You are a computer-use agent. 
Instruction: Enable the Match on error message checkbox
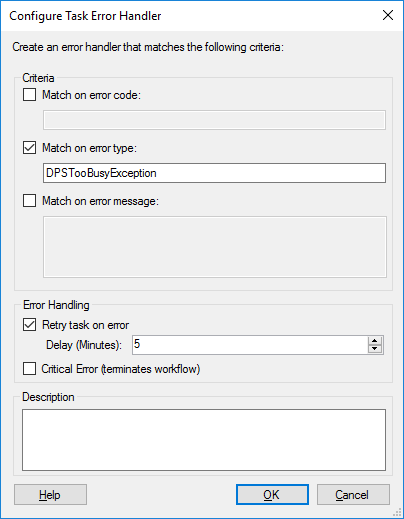pos(29,201)
